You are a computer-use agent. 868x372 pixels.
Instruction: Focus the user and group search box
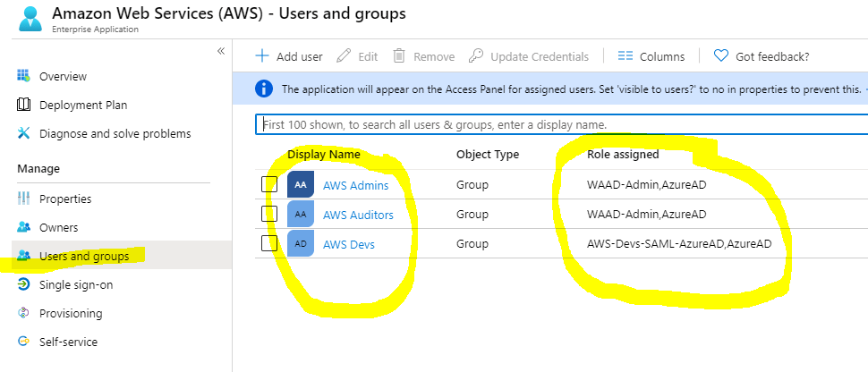[x=555, y=124]
